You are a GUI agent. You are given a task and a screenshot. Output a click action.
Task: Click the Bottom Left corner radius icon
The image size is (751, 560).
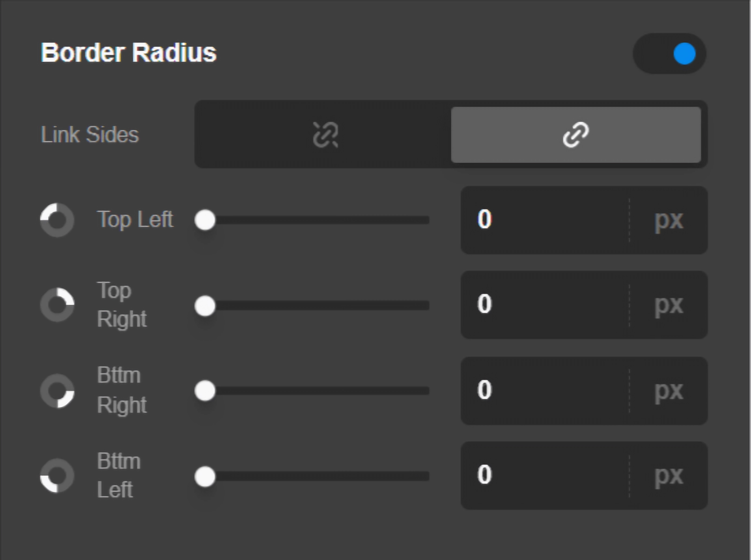pos(57,476)
